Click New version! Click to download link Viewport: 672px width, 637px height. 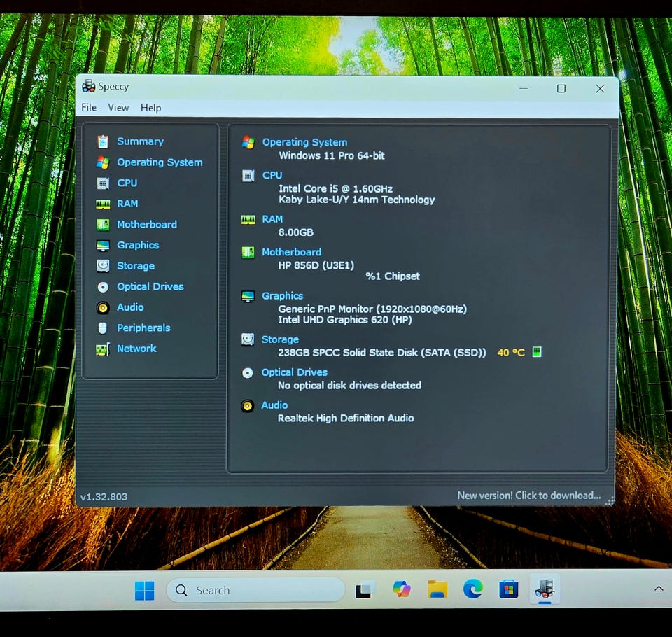529,496
